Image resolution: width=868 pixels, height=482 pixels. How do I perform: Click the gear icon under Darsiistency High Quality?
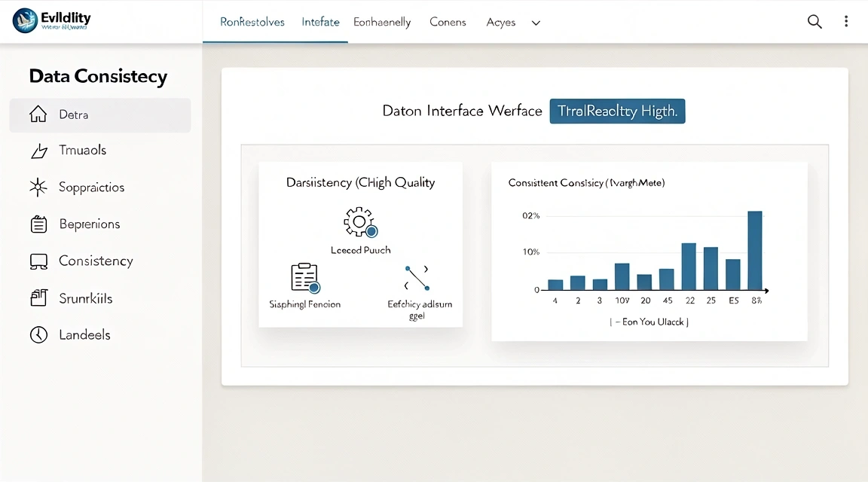360,222
